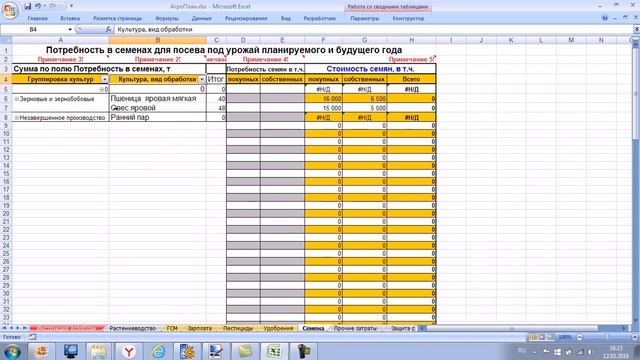Click the RU language indicator
Screen dimensions: 640x360
(522, 351)
